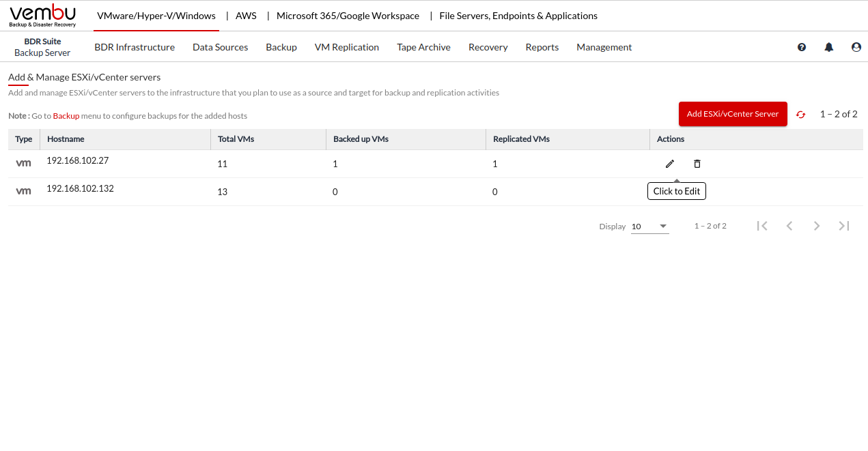868x451 pixels.
Task: Select the Microsoft 365/Google Workspace tab
Action: pyautogui.click(x=348, y=16)
